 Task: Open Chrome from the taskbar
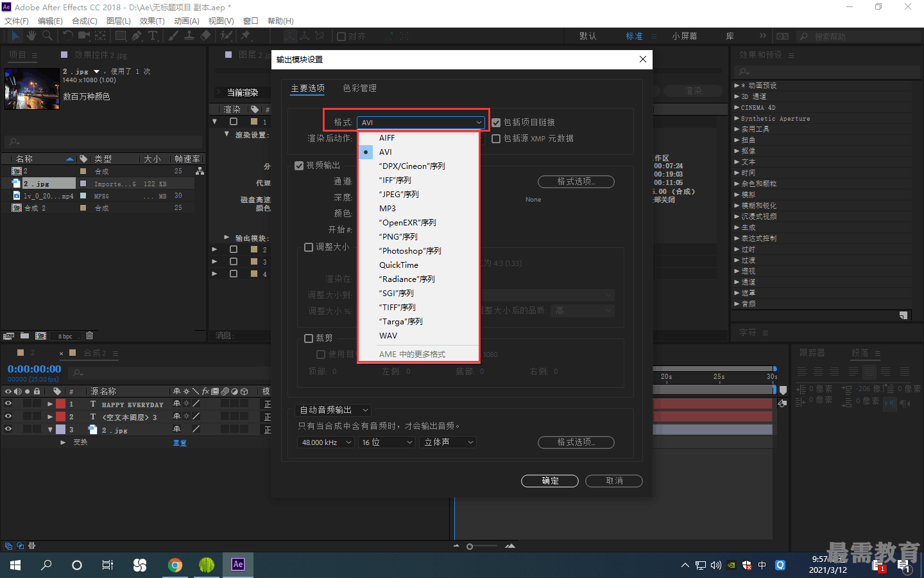coord(175,565)
